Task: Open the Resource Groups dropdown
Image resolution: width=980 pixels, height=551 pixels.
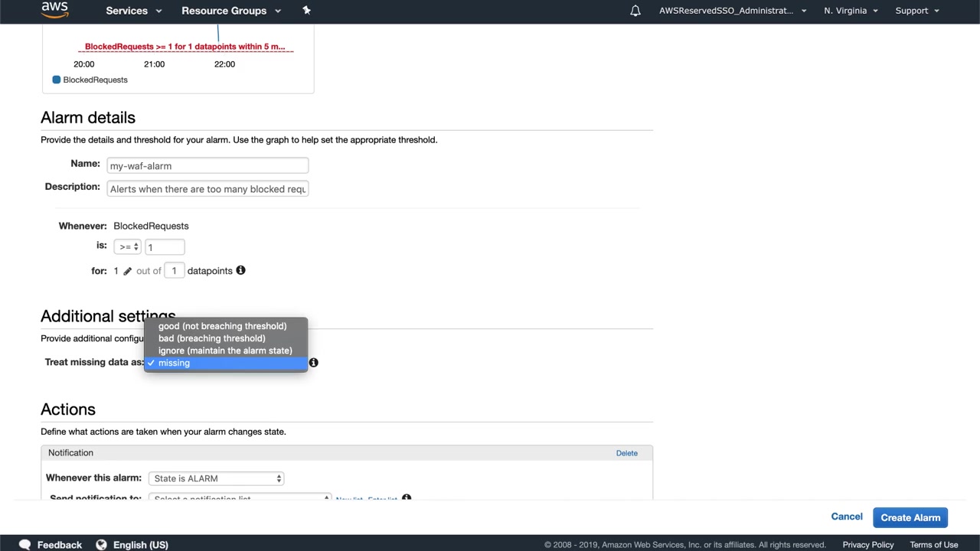Action: pos(230,11)
